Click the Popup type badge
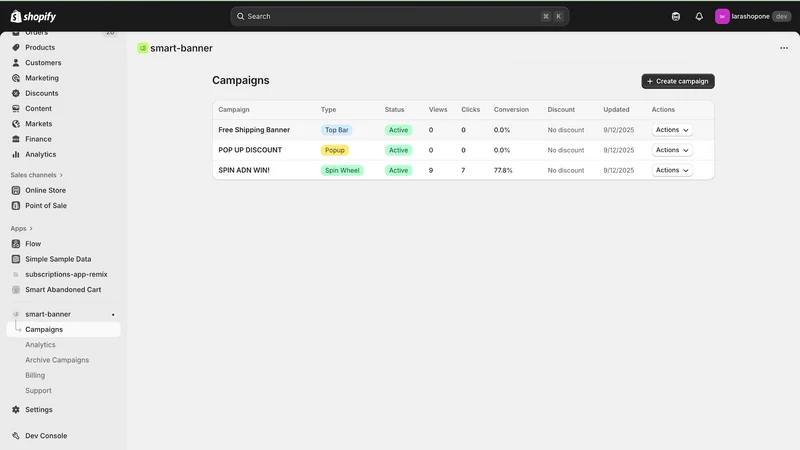800x450 pixels. [335, 150]
